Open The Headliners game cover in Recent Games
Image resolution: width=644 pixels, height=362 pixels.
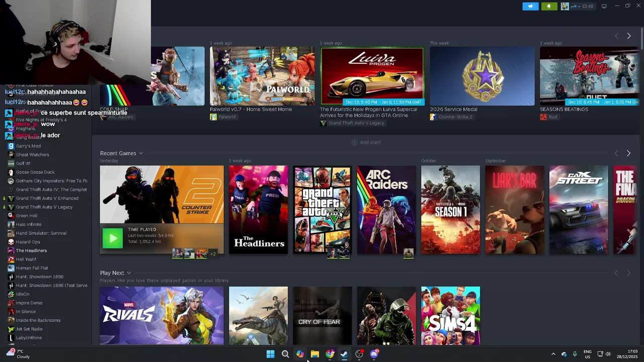pyautogui.click(x=259, y=210)
